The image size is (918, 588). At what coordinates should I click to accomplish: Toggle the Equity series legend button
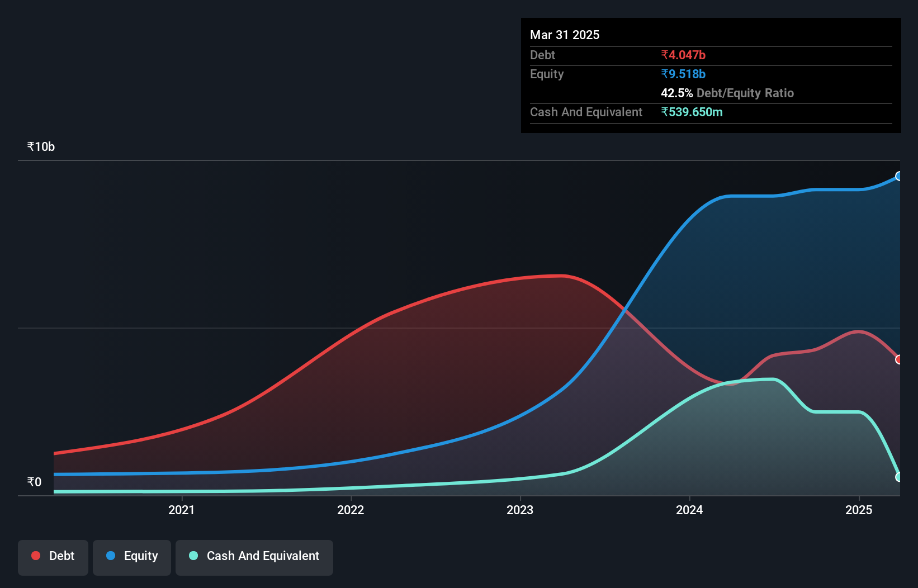click(x=132, y=557)
